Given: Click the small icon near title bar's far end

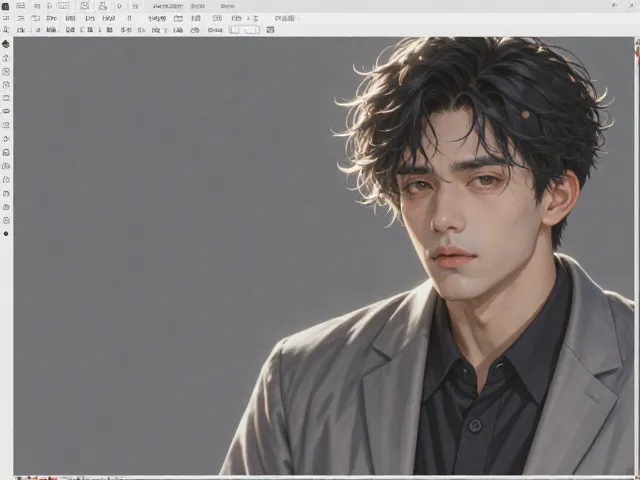Looking at the screenshot, I should tap(615, 5).
